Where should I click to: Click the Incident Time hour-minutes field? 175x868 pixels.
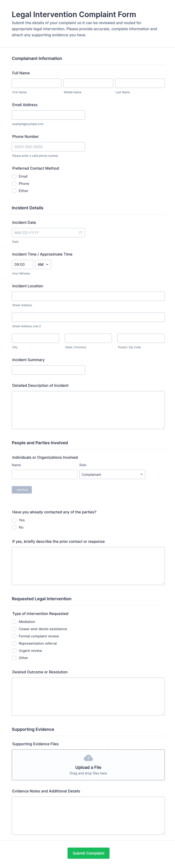(23, 265)
